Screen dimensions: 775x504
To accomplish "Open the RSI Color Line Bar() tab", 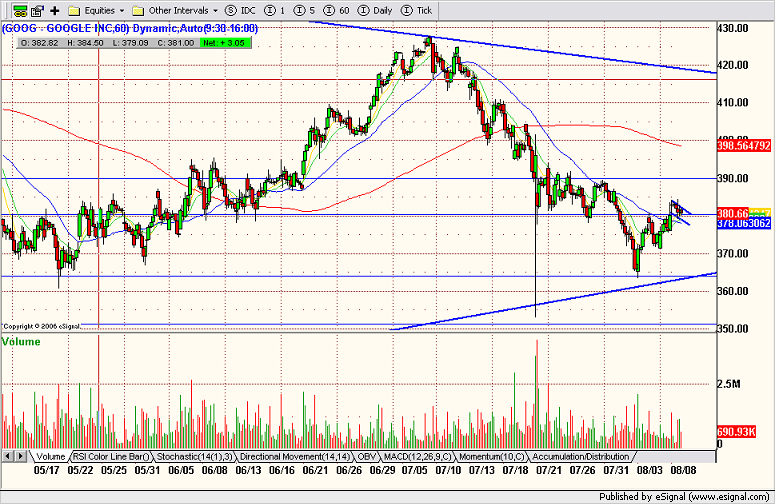I will (x=112, y=457).
